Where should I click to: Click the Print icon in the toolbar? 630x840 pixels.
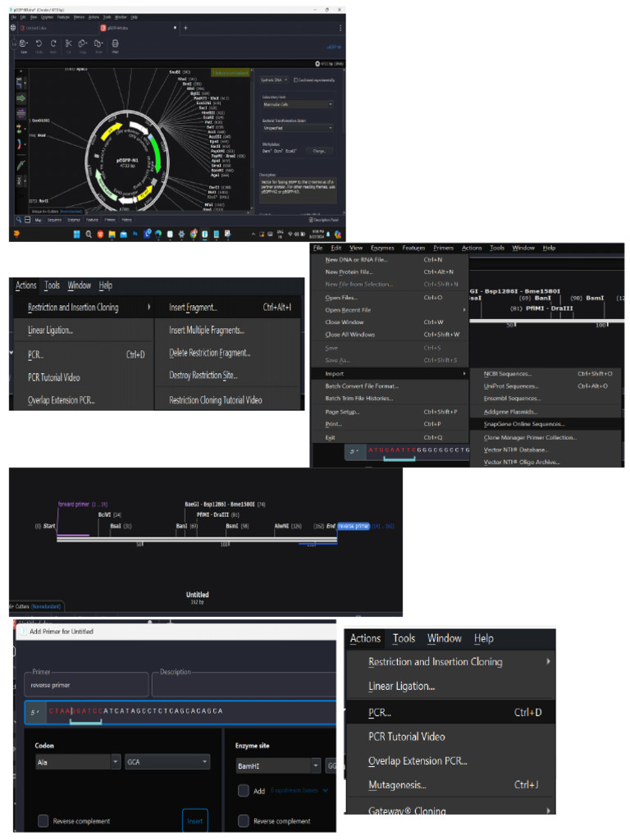click(x=115, y=44)
